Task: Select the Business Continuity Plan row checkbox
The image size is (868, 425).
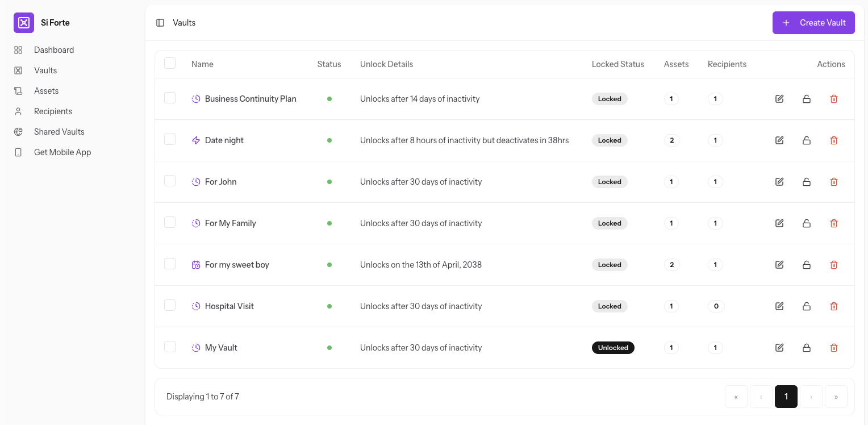Action: (170, 98)
